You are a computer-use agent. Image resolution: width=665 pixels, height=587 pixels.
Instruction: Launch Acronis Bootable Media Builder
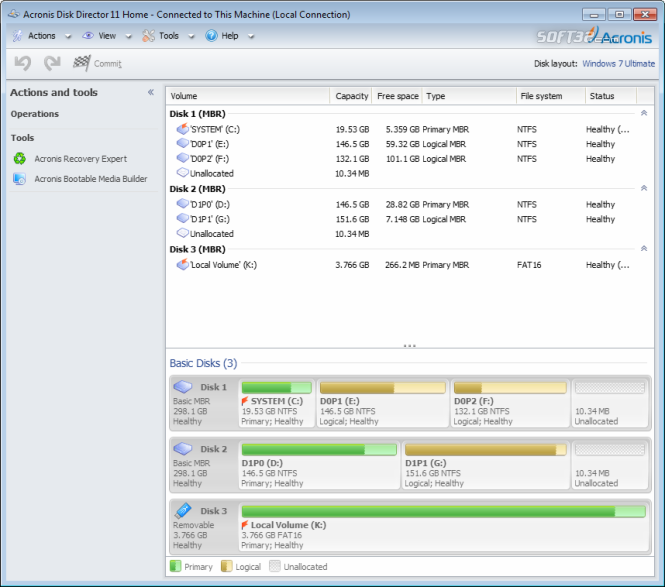coord(91,179)
